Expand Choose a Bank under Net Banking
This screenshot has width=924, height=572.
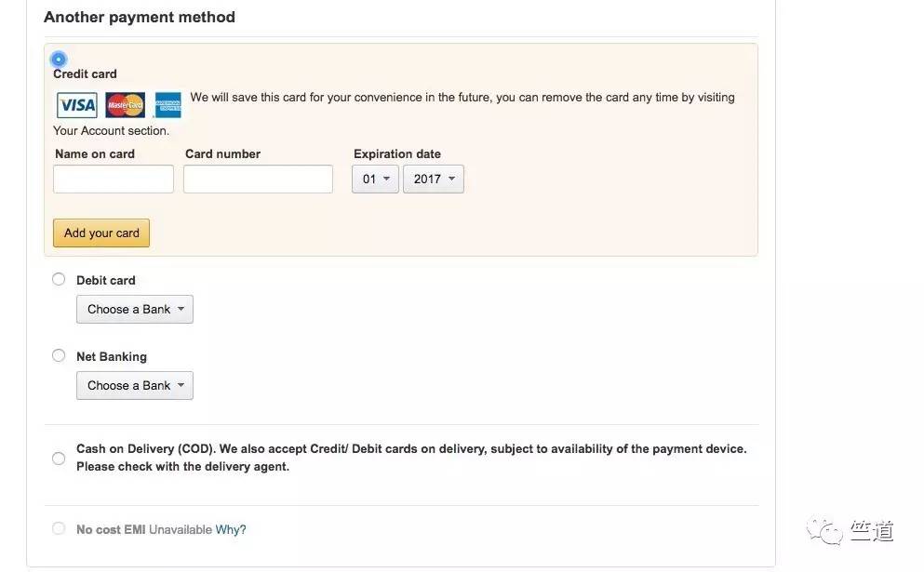pyautogui.click(x=135, y=385)
